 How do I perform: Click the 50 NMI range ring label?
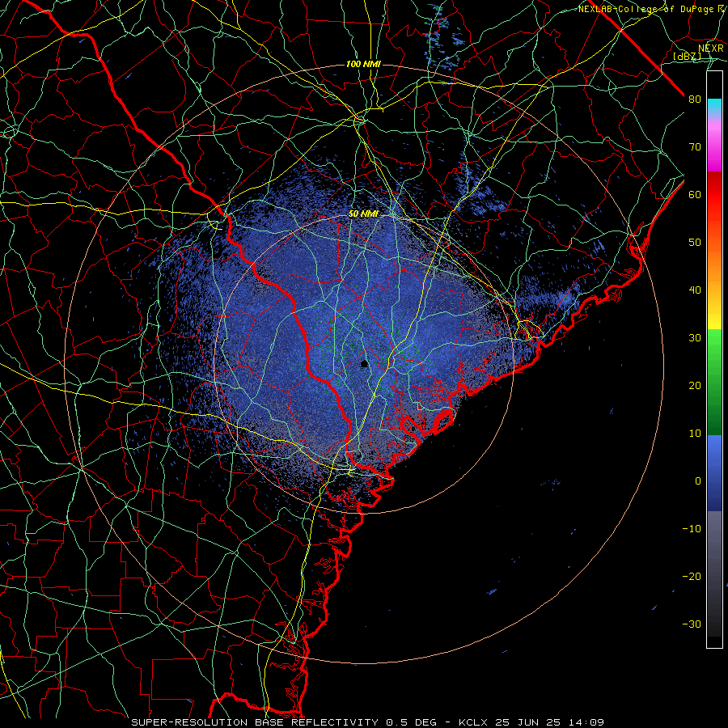click(363, 214)
